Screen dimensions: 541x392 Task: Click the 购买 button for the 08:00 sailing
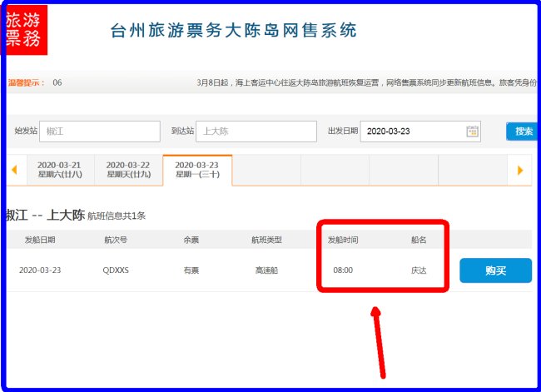495,270
